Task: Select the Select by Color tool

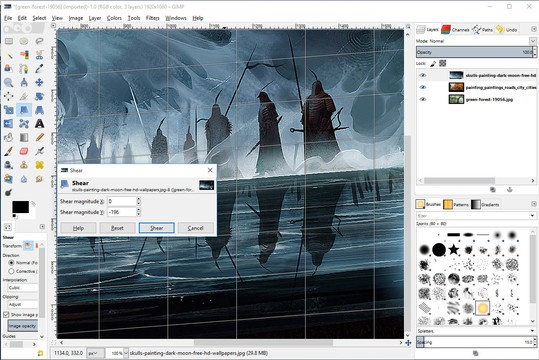Action: (24, 55)
